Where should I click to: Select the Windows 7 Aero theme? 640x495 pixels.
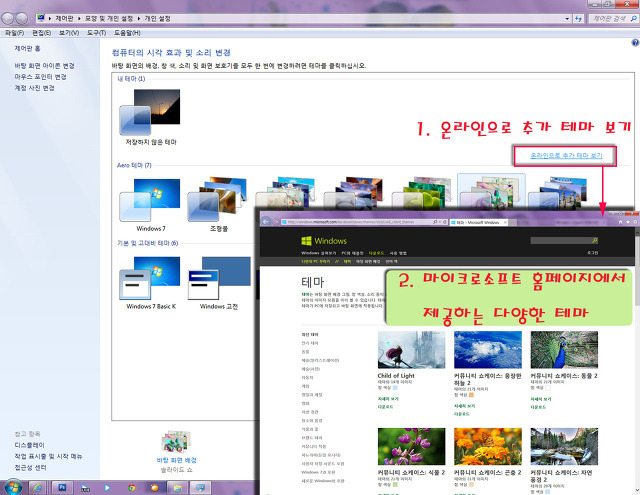(151, 205)
